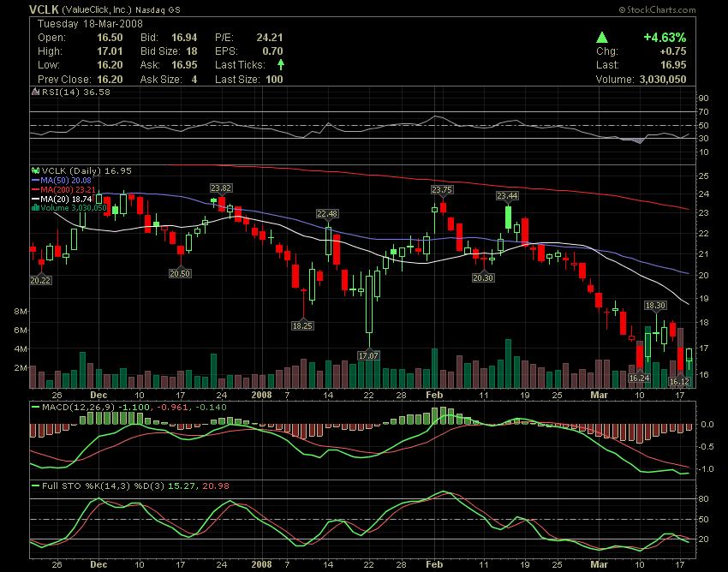Click the date Tuesday 18-Mar-2008

pyautogui.click(x=90, y=24)
